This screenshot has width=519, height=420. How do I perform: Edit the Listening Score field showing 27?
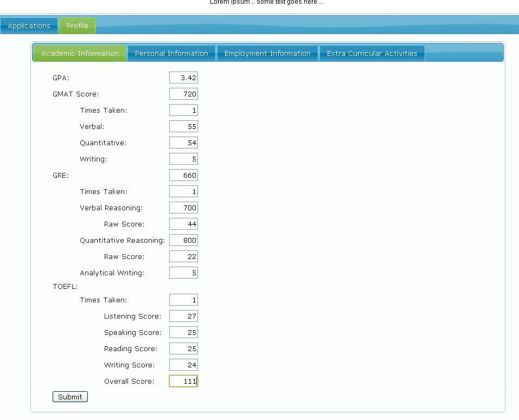coord(183,316)
